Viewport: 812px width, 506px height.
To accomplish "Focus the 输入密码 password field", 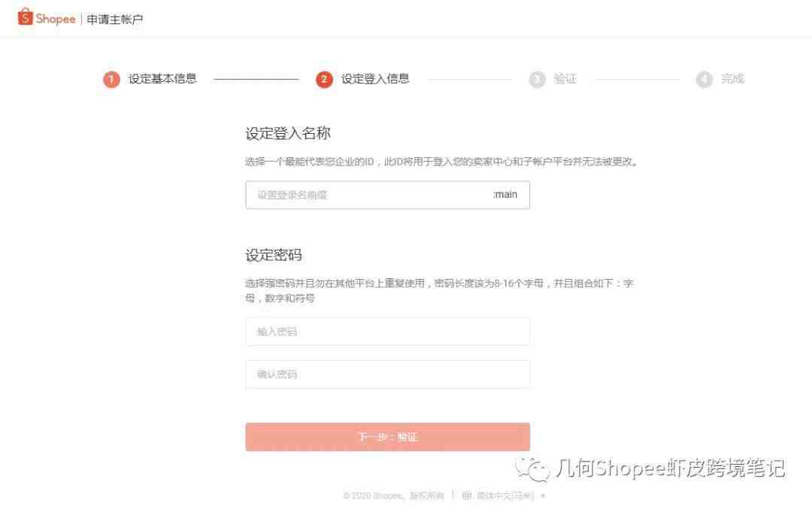I will pyautogui.click(x=387, y=332).
